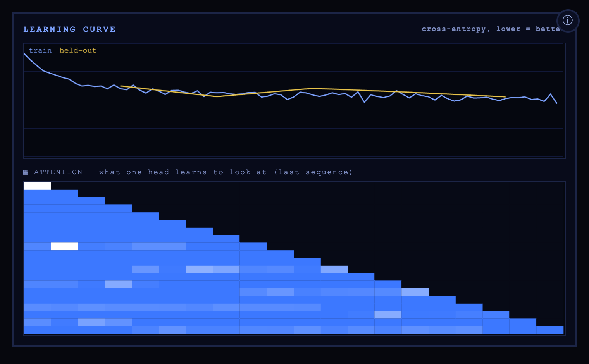Viewport: 589px width, 364px height.
Task: Click the ATTENTION section heading text
Action: [193, 172]
